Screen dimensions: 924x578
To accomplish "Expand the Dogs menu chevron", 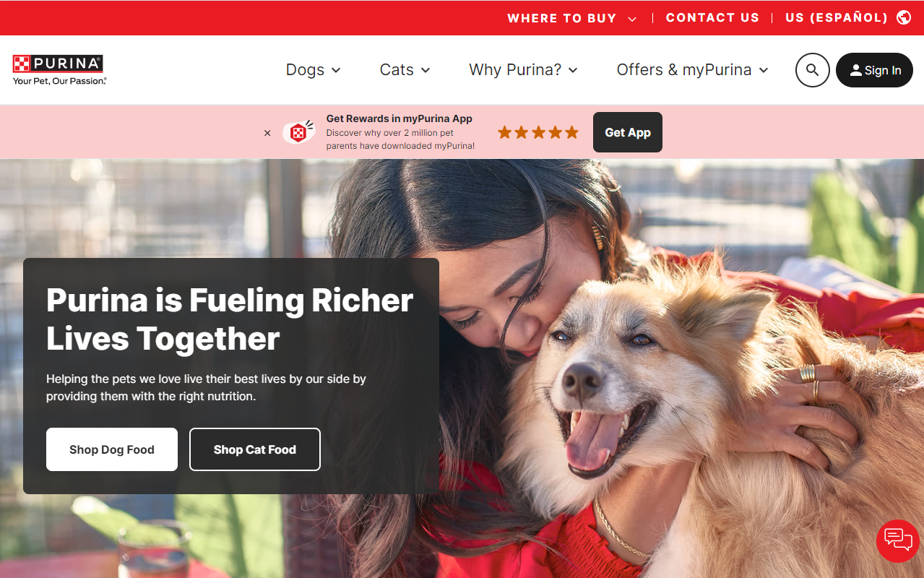I will click(x=336, y=70).
